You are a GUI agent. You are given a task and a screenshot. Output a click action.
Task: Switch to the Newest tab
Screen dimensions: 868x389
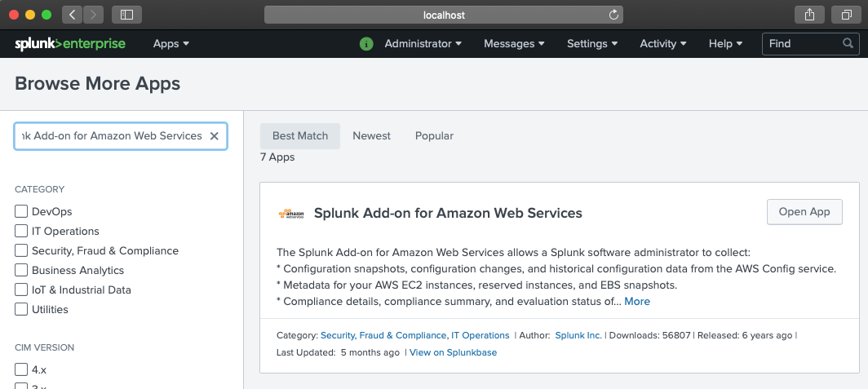[371, 136]
